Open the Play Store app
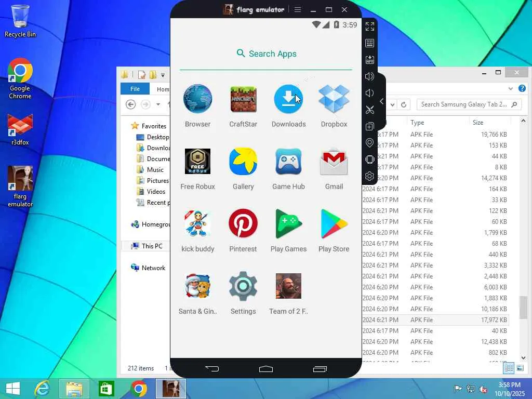Screen dimensions: 532x399 click(x=334, y=223)
